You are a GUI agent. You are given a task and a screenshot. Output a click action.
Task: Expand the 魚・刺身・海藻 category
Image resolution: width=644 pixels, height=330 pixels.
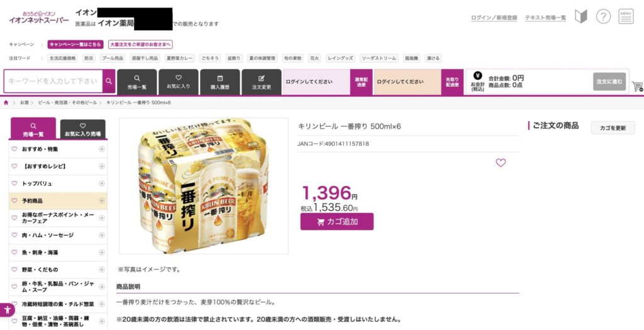[101, 253]
